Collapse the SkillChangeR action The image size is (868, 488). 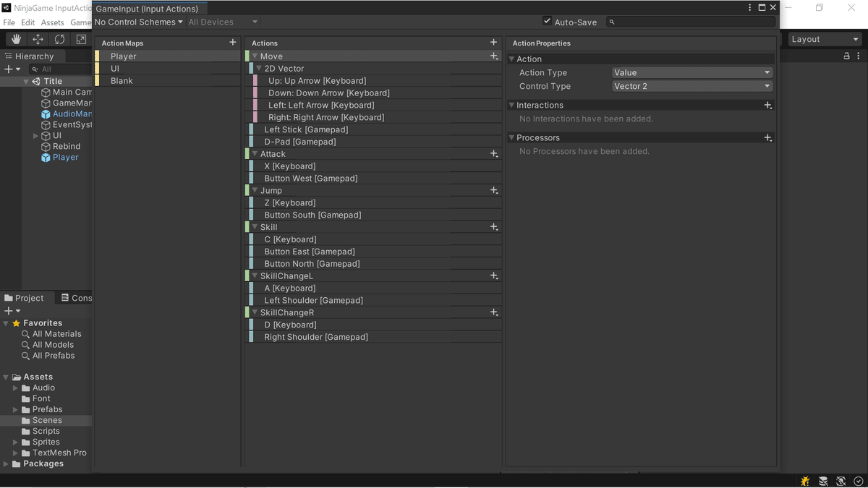tap(255, 312)
